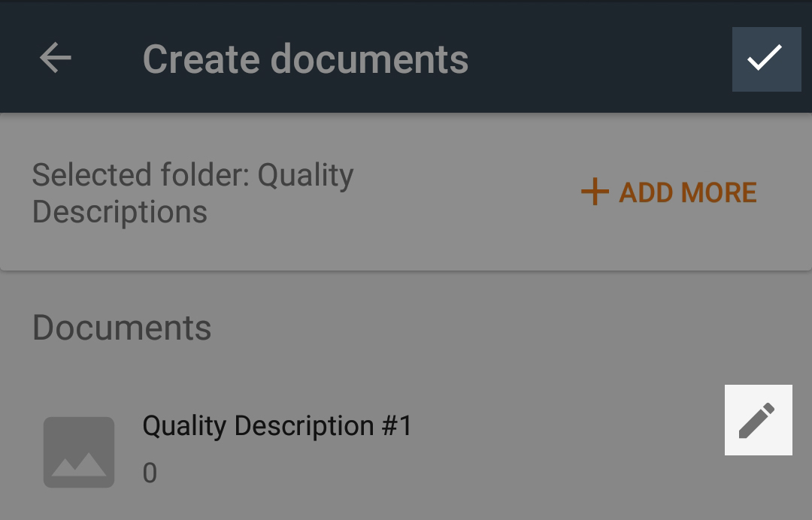This screenshot has width=812, height=520.
Task: Add more documents with the orange plus
Action: click(x=595, y=192)
